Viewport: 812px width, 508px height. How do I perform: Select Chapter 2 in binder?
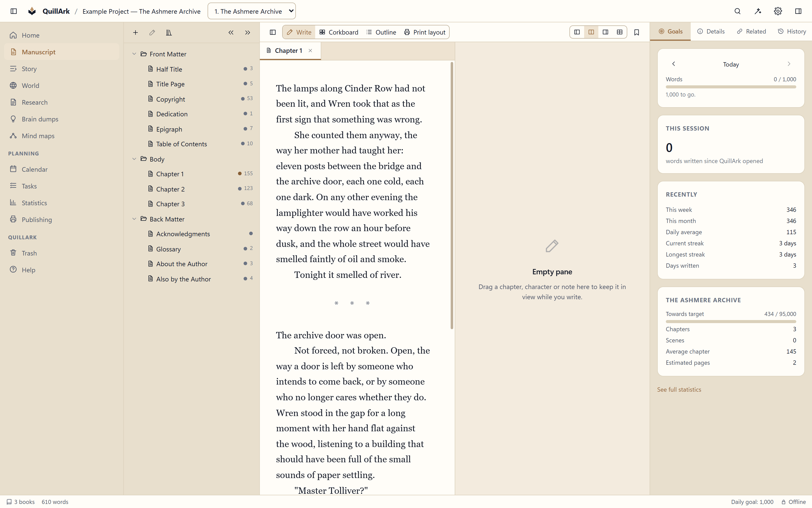(x=192, y=189)
